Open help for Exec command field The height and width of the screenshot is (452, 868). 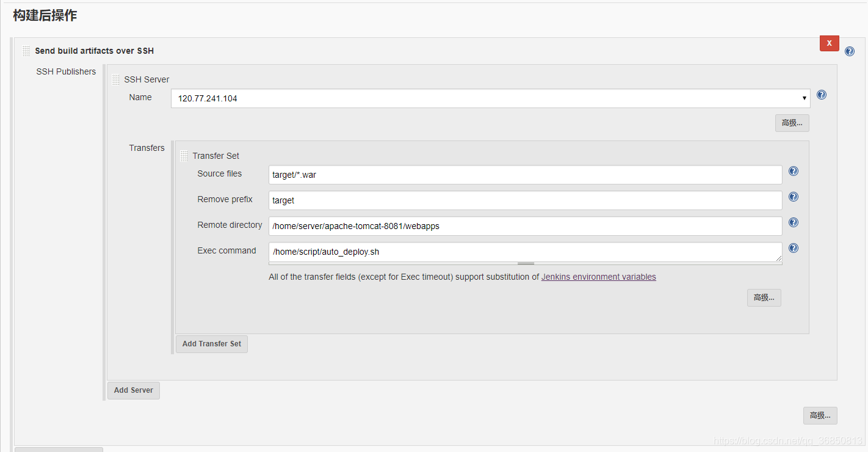[794, 248]
